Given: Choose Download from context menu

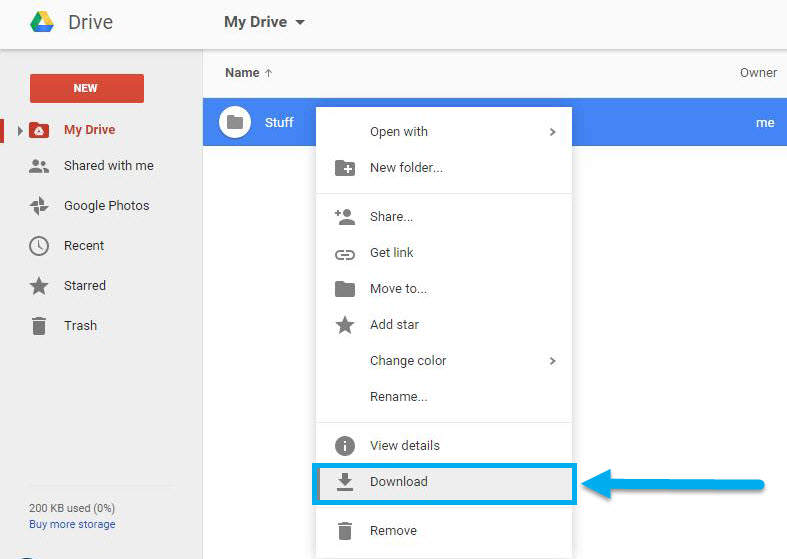Looking at the screenshot, I should click(x=444, y=482).
